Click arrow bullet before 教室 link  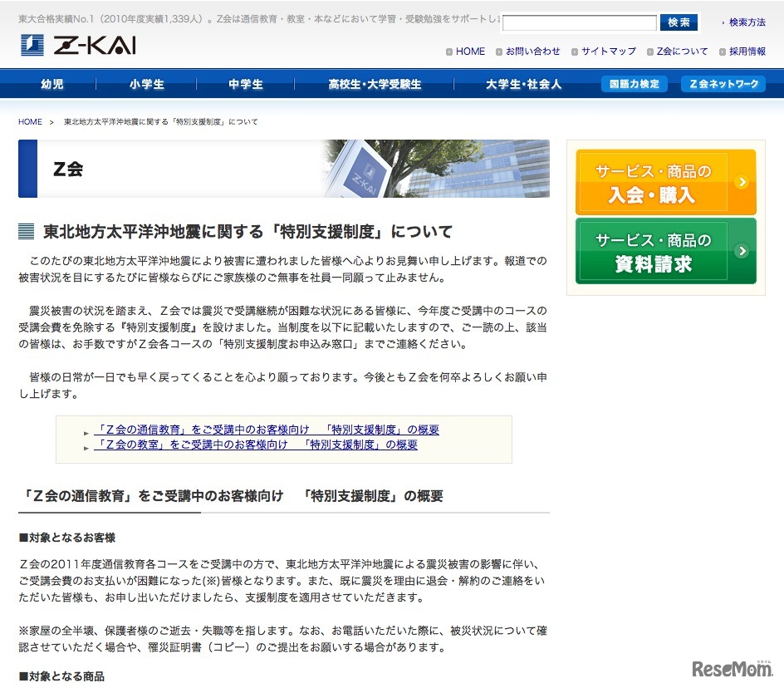point(86,449)
